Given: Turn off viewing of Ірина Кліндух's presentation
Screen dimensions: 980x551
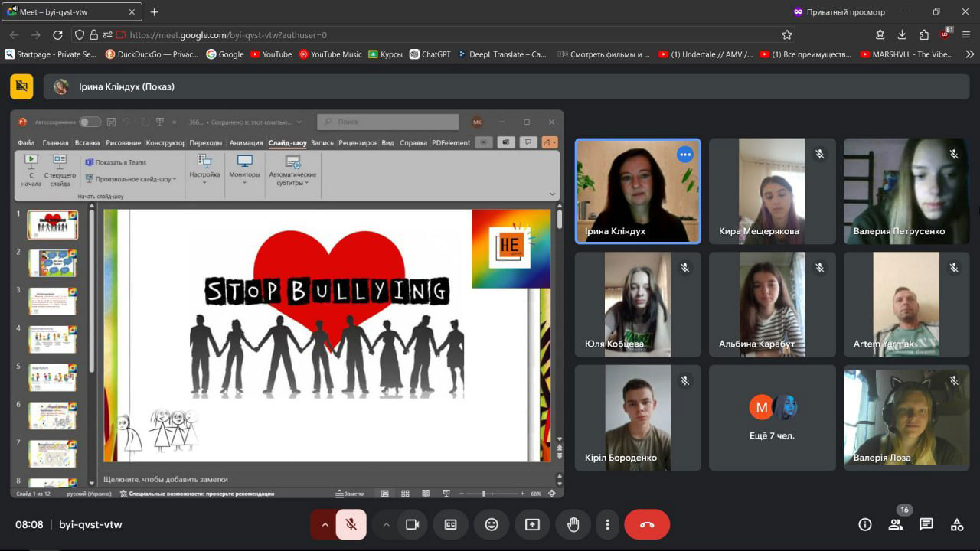Looking at the screenshot, I should click(21, 86).
